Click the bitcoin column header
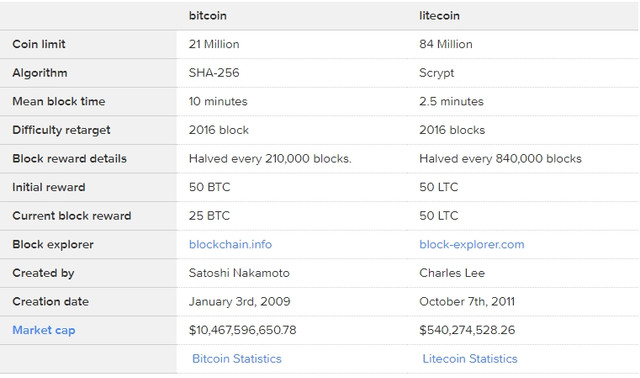Viewport: 640px width, 378px height. (x=208, y=16)
